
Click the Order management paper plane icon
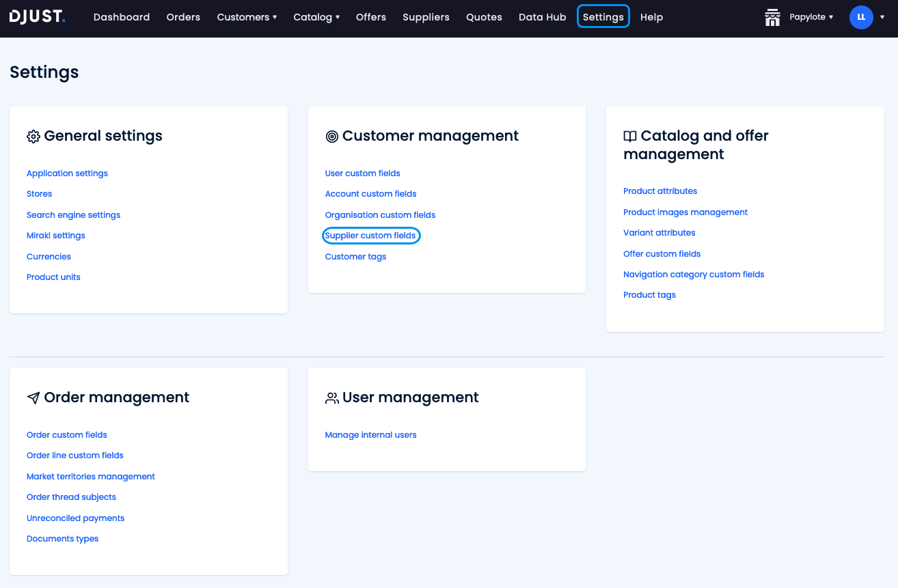tap(33, 398)
